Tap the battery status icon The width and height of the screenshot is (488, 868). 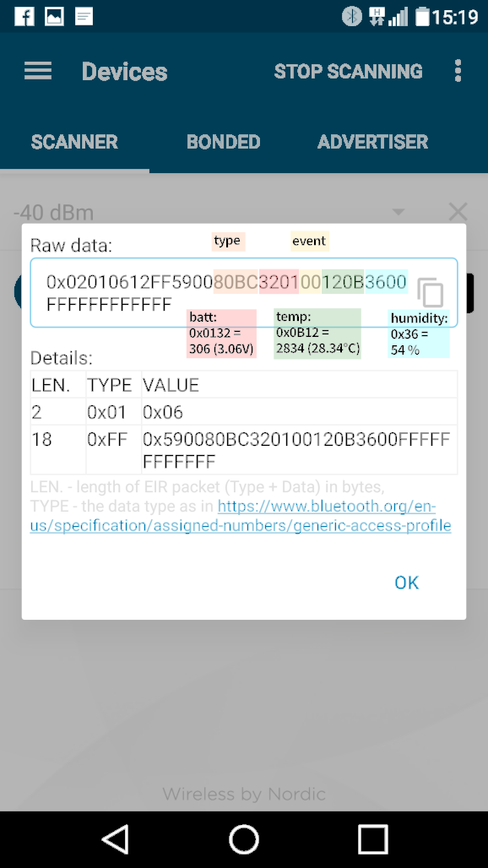422,17
